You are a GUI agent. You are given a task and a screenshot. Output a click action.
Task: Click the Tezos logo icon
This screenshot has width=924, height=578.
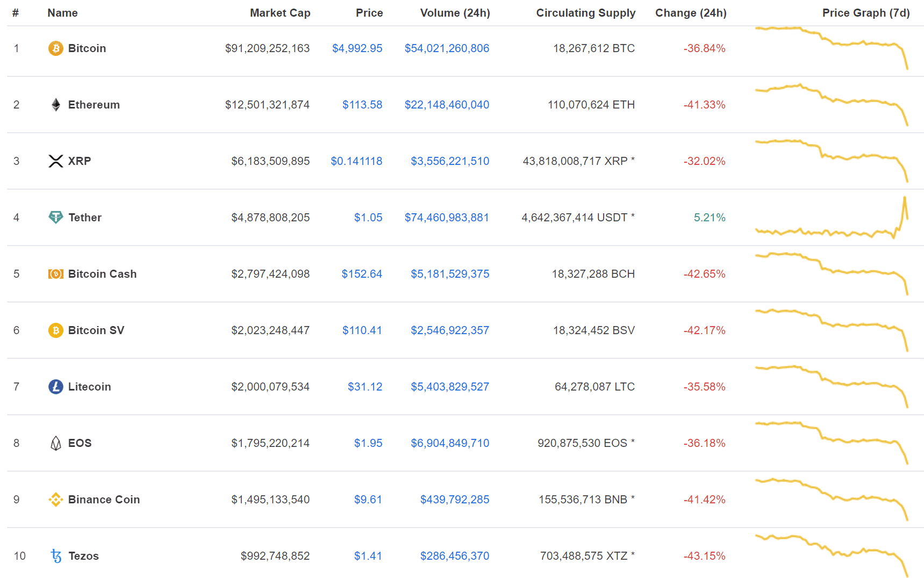point(56,556)
